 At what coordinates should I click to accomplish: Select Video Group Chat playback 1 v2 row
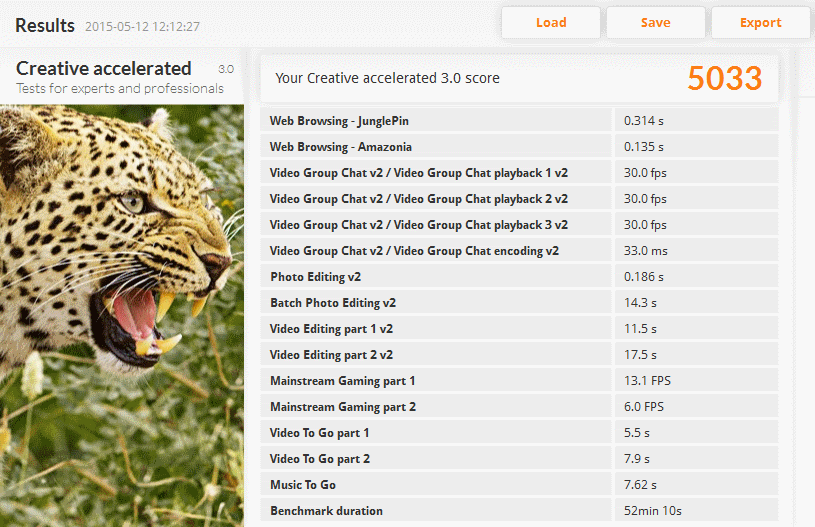coord(519,173)
